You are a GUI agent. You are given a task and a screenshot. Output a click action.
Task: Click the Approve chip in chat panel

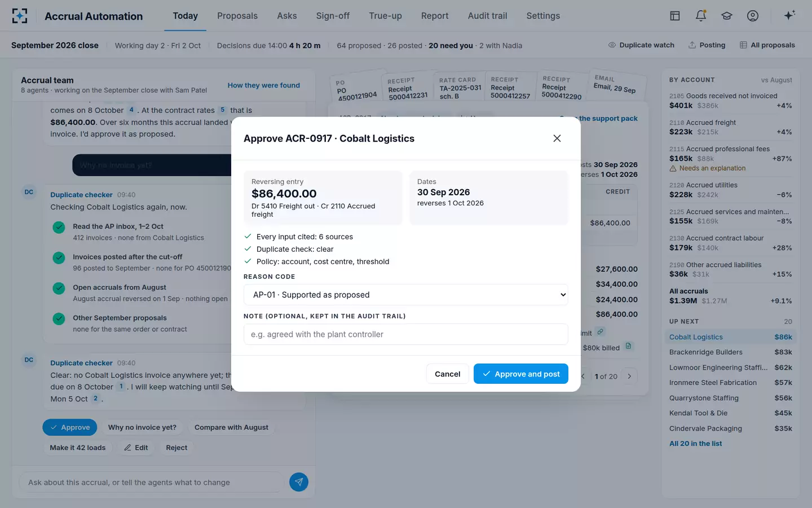(x=69, y=427)
